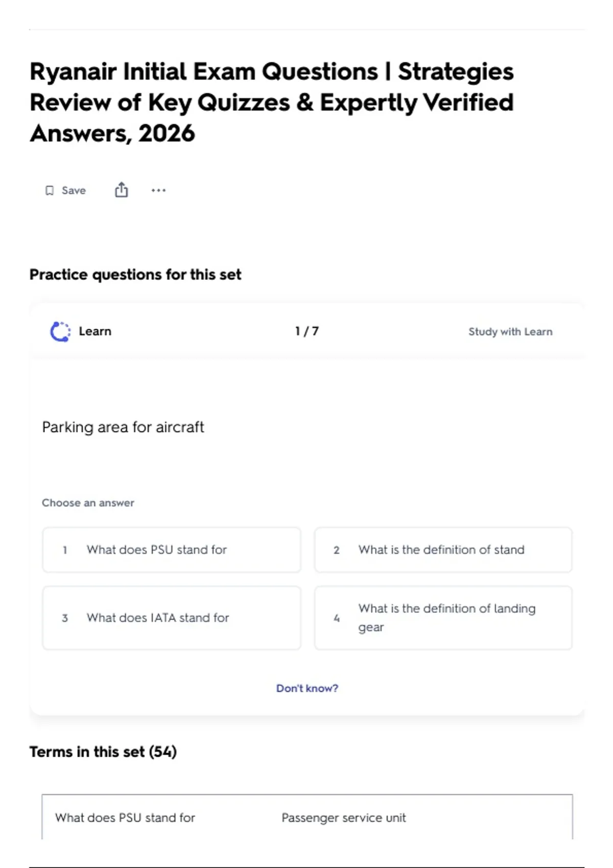Open the share icon next to Save

pyautogui.click(x=121, y=190)
